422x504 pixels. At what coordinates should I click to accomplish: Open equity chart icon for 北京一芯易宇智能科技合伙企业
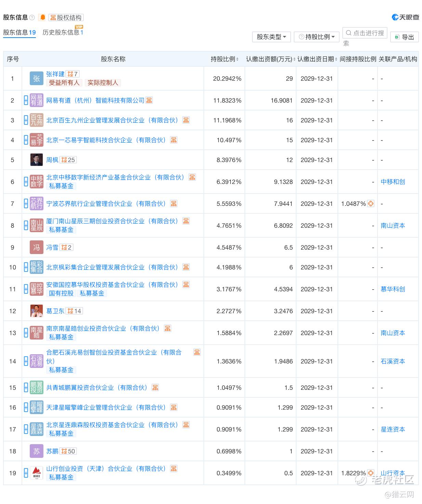coord(174,140)
